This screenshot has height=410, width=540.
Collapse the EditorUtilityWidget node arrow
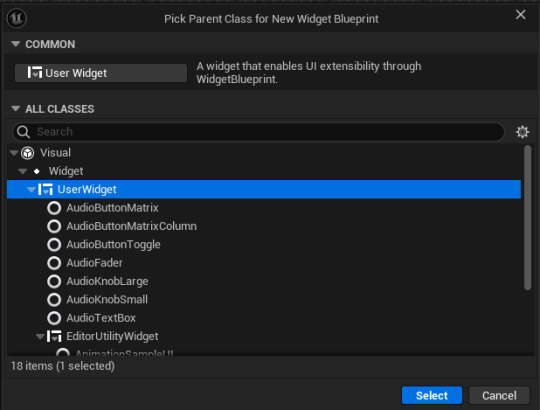(40, 336)
